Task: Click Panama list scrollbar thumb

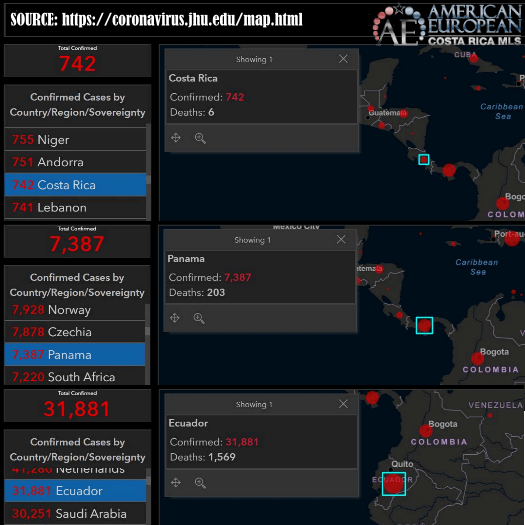Action: tap(147, 331)
